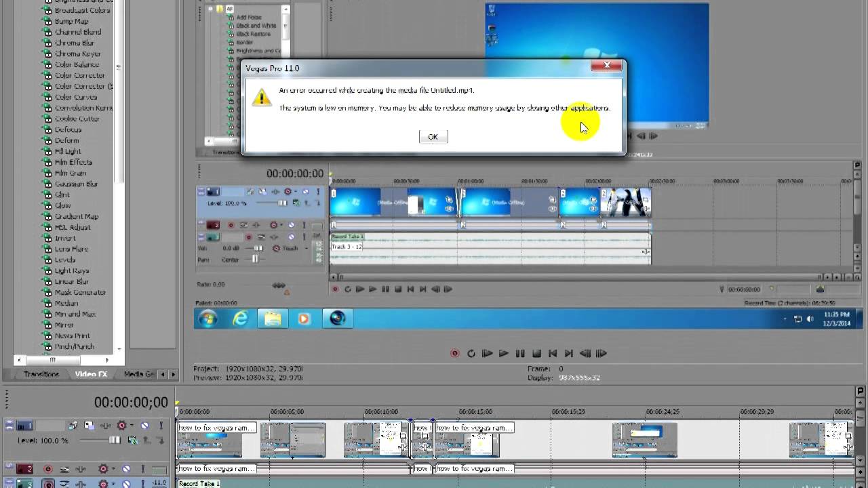Viewport: 868px width, 488px height.
Task: Solo audio track 2
Action: [x=143, y=469]
